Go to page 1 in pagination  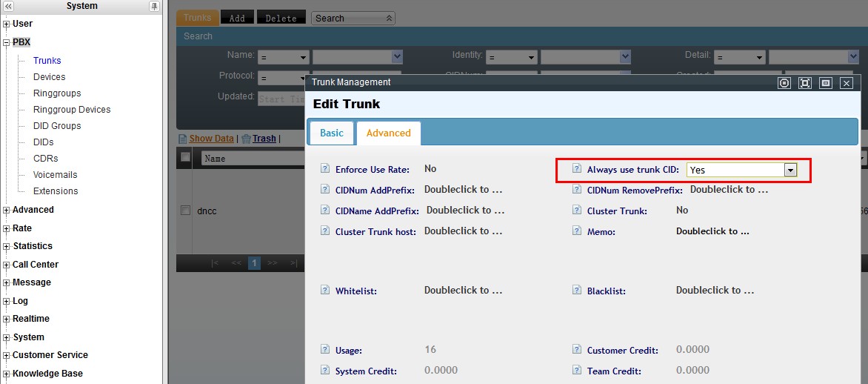point(254,262)
